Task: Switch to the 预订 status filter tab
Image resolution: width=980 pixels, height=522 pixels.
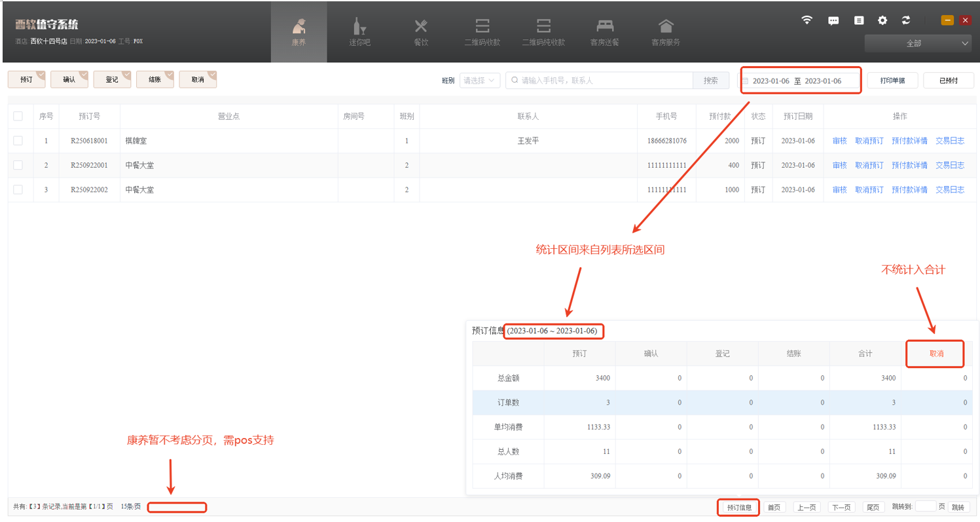Action: [26, 79]
